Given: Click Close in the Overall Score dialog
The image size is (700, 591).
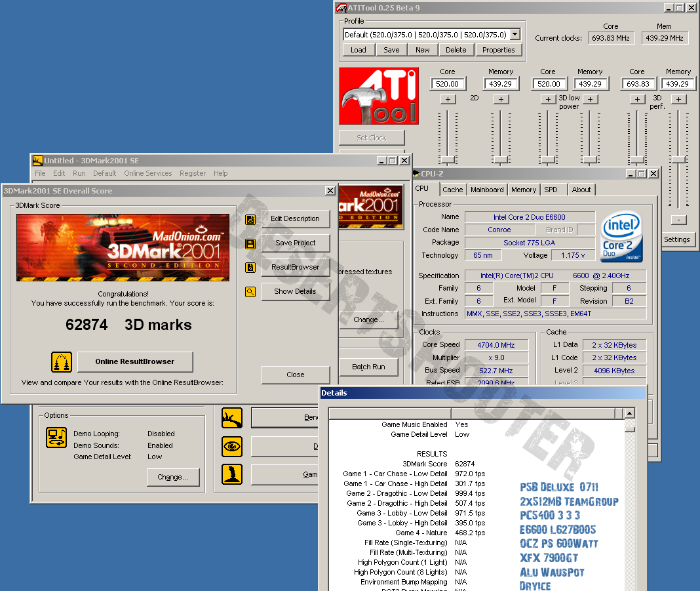Looking at the screenshot, I should click(x=295, y=375).
